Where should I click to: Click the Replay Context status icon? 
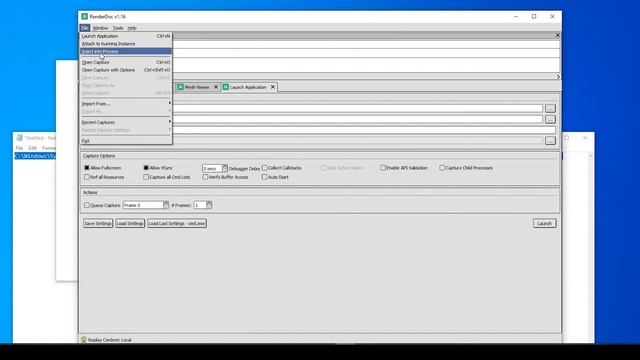pyautogui.click(x=84, y=340)
